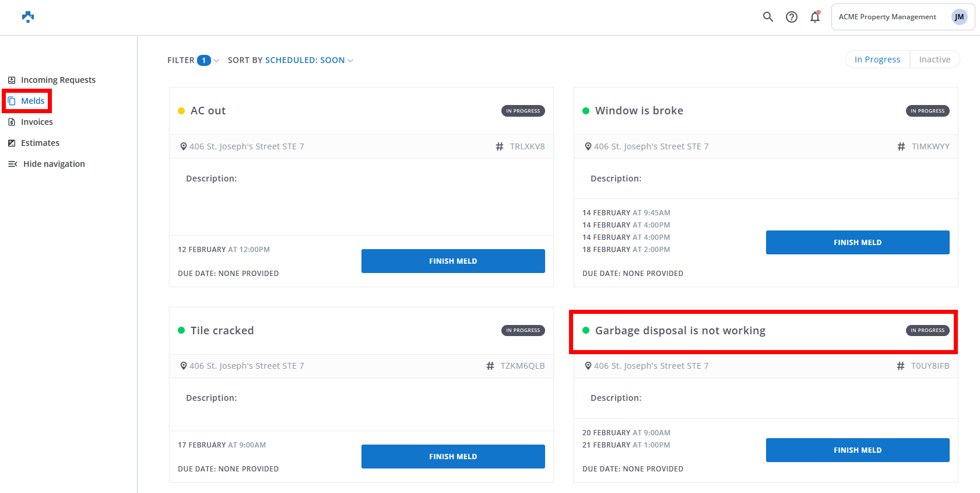
Task: Switch to the In Progress view
Action: click(877, 60)
